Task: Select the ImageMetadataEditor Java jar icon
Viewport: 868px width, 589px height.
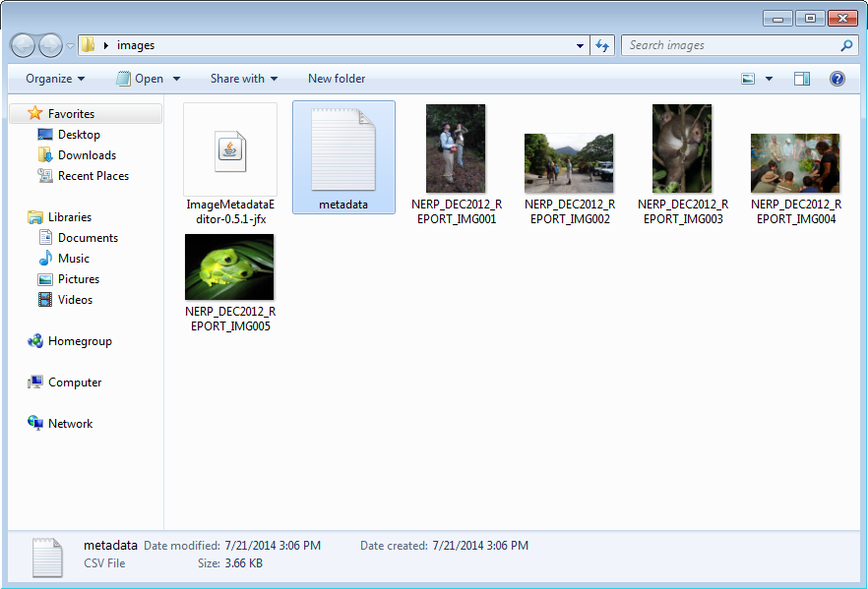Action: pos(230,150)
